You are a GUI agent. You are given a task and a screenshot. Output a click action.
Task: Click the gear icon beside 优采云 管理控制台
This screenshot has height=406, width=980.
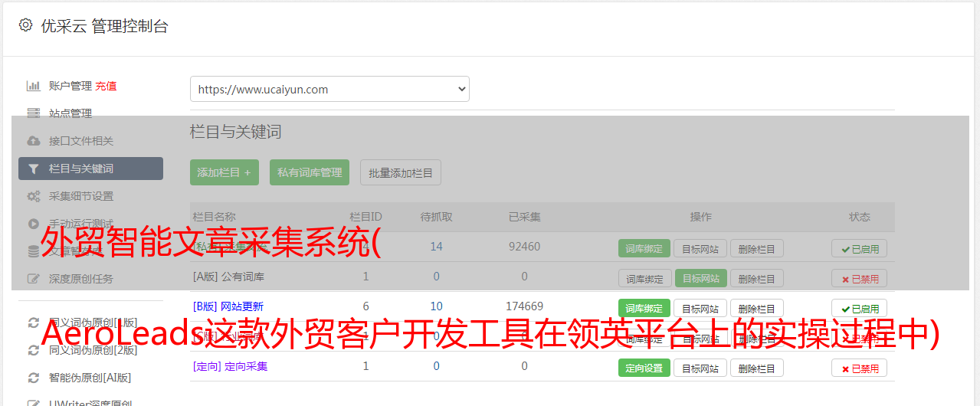25,25
